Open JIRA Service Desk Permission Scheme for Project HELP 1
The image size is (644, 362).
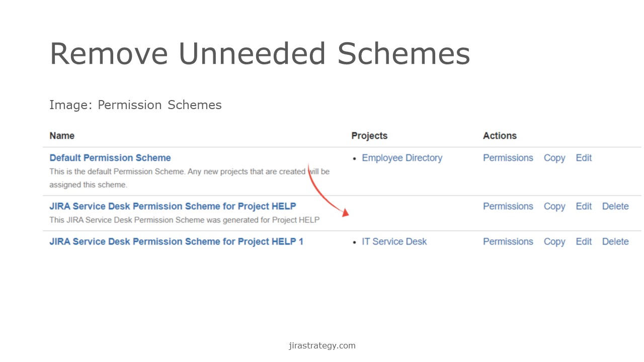click(177, 241)
